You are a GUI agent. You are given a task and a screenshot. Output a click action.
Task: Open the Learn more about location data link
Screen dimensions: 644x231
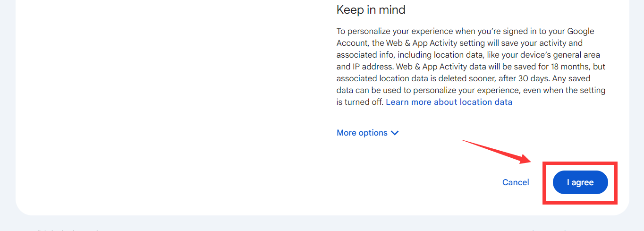click(x=449, y=102)
